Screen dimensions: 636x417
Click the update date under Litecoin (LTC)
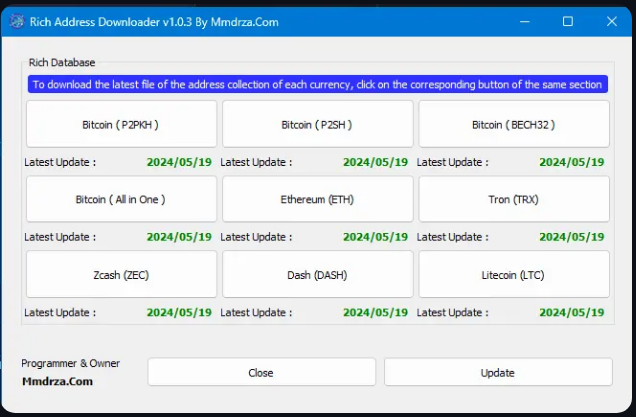pyautogui.click(x=571, y=312)
